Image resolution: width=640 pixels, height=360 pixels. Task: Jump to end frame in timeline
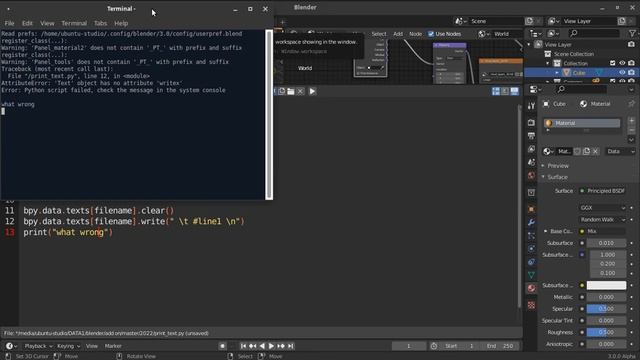point(291,346)
